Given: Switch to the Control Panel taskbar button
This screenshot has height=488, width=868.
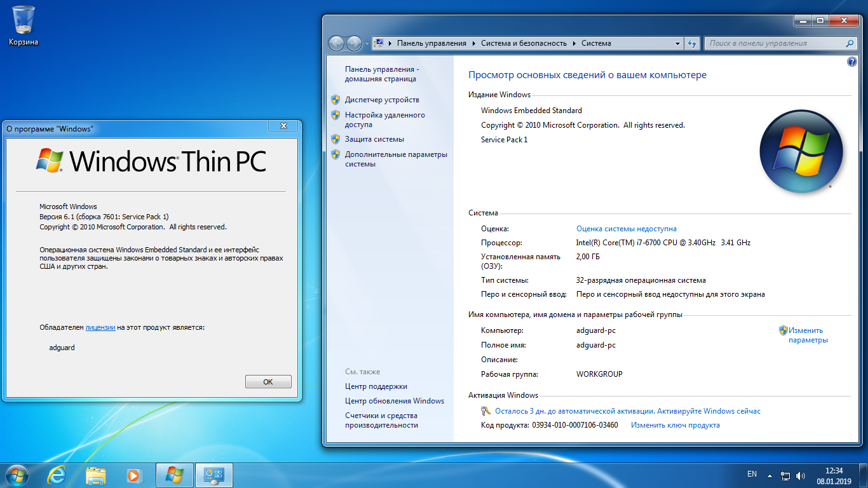Looking at the screenshot, I should [x=214, y=475].
